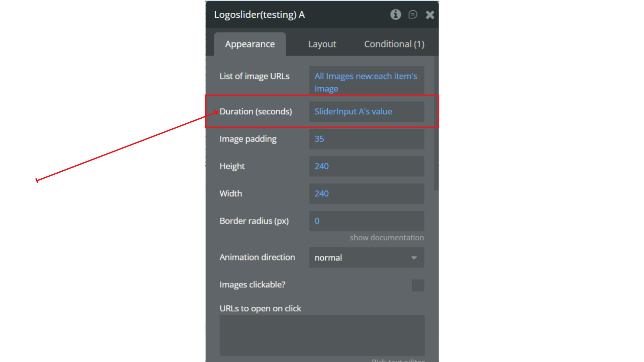
Task: Click the Logoslider(testing) A panel title
Action: pyautogui.click(x=259, y=15)
